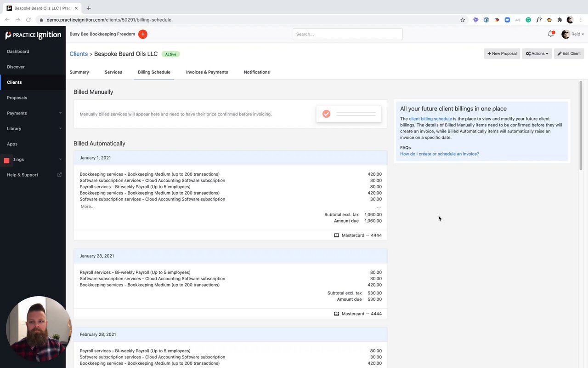The image size is (588, 368).
Task: Click the page vertical scrollbar
Action: tap(581, 125)
